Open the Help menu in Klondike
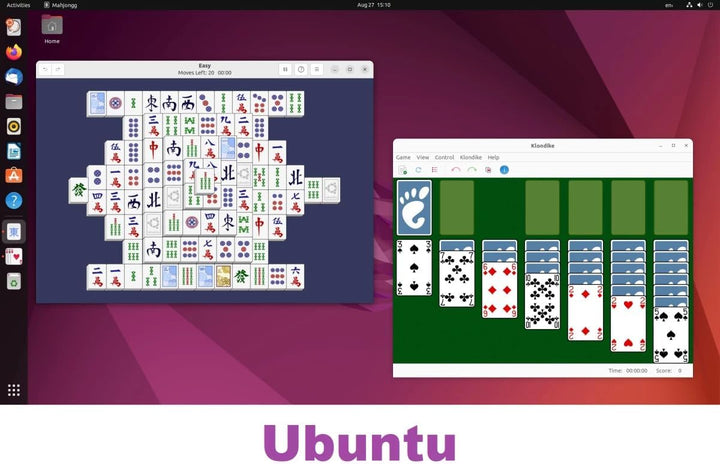 pos(493,157)
